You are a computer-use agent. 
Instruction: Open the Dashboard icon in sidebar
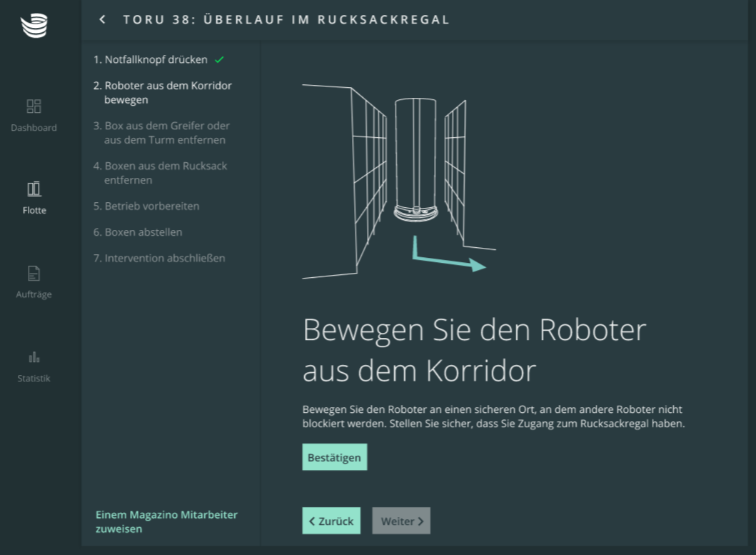(x=34, y=106)
